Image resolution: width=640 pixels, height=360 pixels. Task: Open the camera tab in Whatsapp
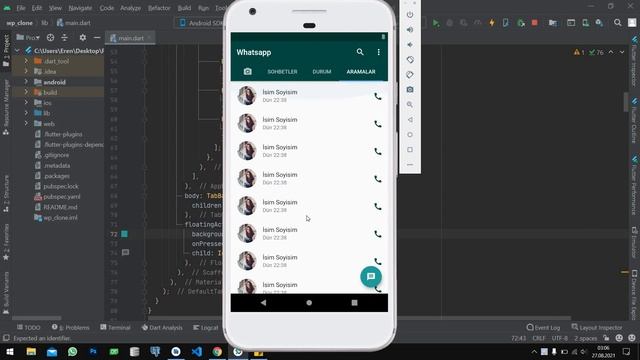point(247,71)
